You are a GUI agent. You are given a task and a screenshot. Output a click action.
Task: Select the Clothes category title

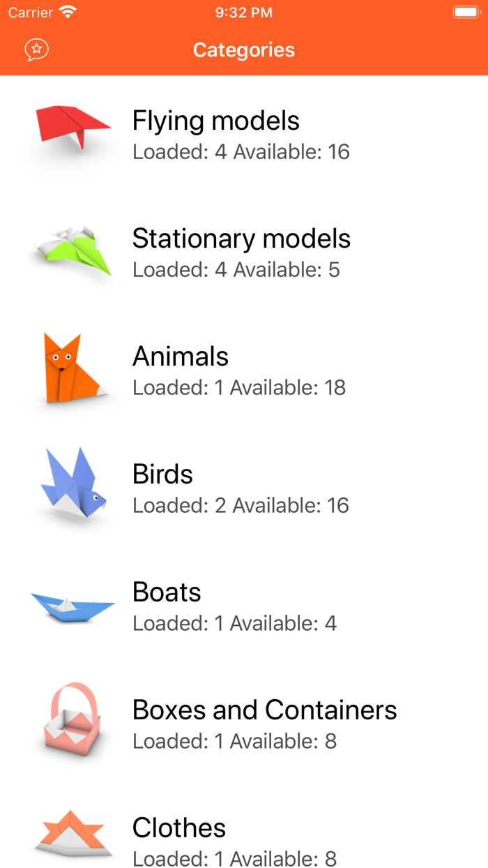[179, 828]
